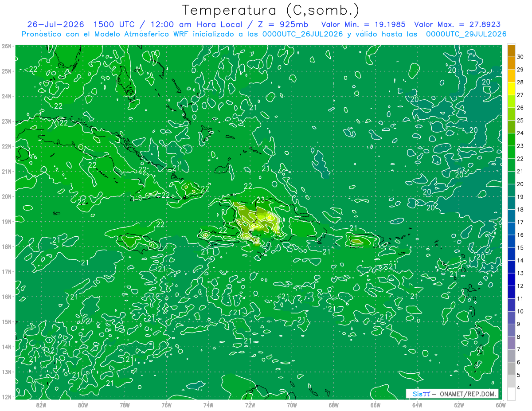The height and width of the screenshot is (411, 532).
Task: Click the color scale label '25'
Action: [520, 120]
